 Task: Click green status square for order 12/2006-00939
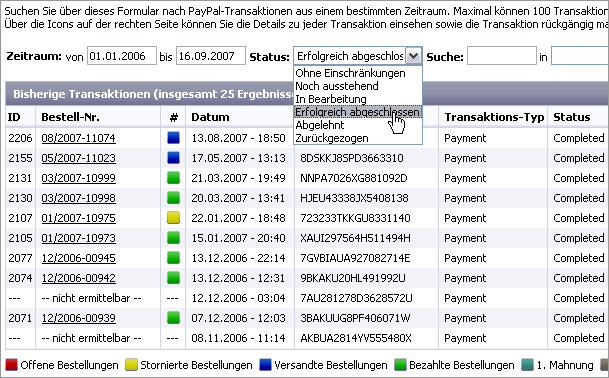point(173,318)
